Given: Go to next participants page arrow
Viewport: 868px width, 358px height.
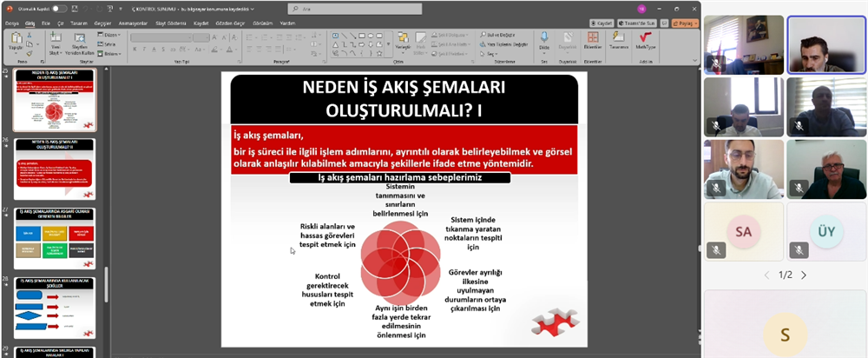Looking at the screenshot, I should point(804,275).
